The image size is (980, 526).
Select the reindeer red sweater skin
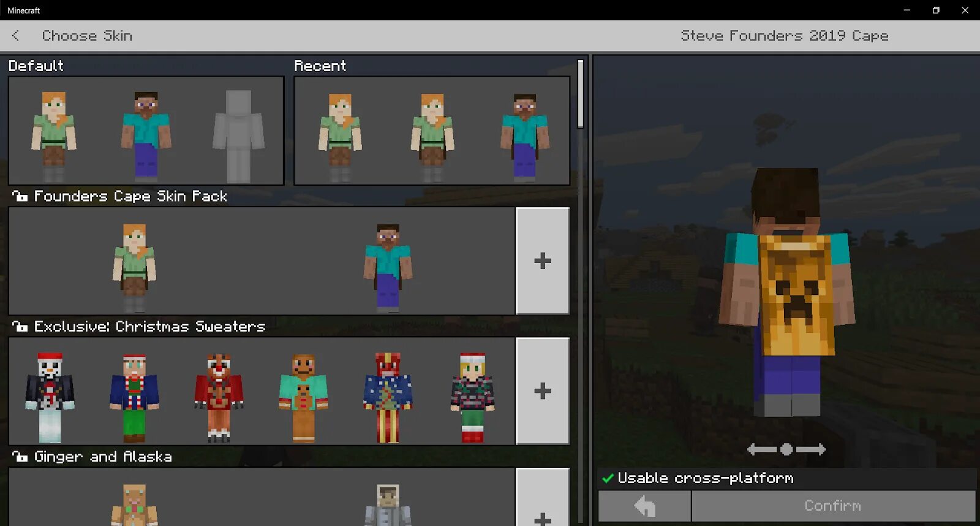(219, 397)
